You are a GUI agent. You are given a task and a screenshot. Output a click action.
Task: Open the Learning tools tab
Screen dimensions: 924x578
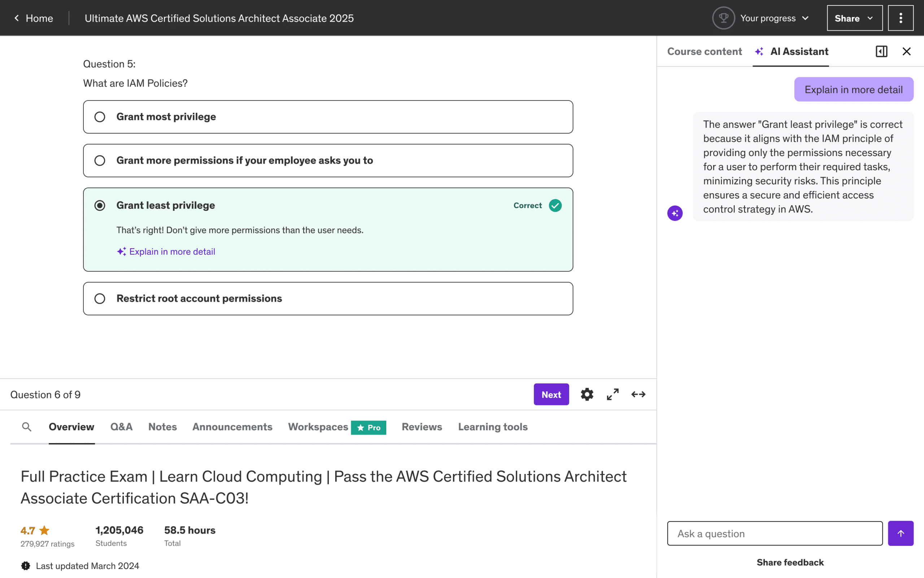[x=493, y=427]
